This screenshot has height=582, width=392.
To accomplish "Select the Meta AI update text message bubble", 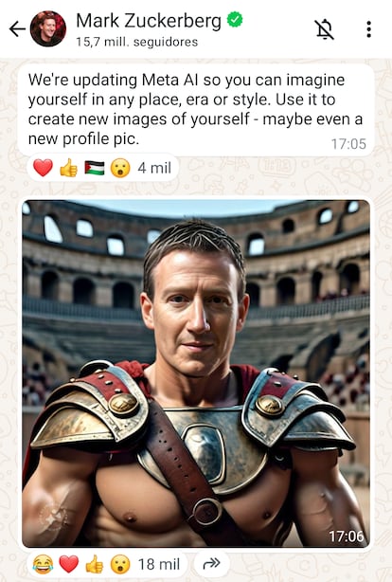I will coord(195,110).
